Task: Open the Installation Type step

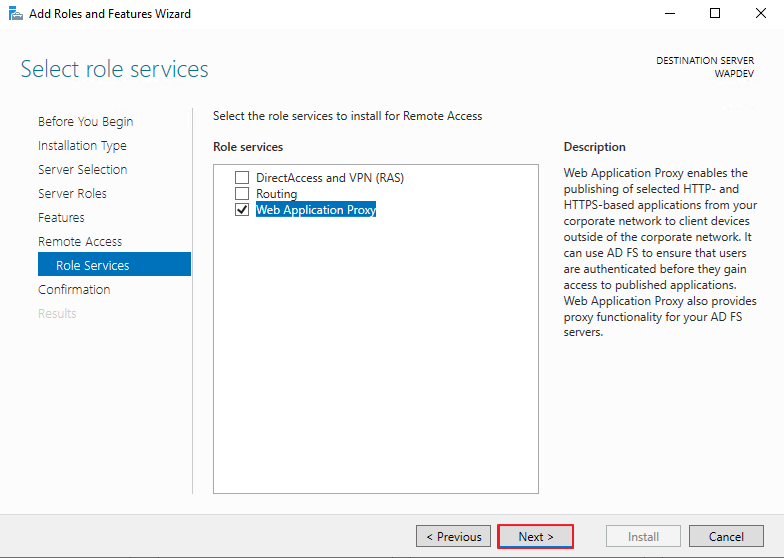Action: point(82,146)
